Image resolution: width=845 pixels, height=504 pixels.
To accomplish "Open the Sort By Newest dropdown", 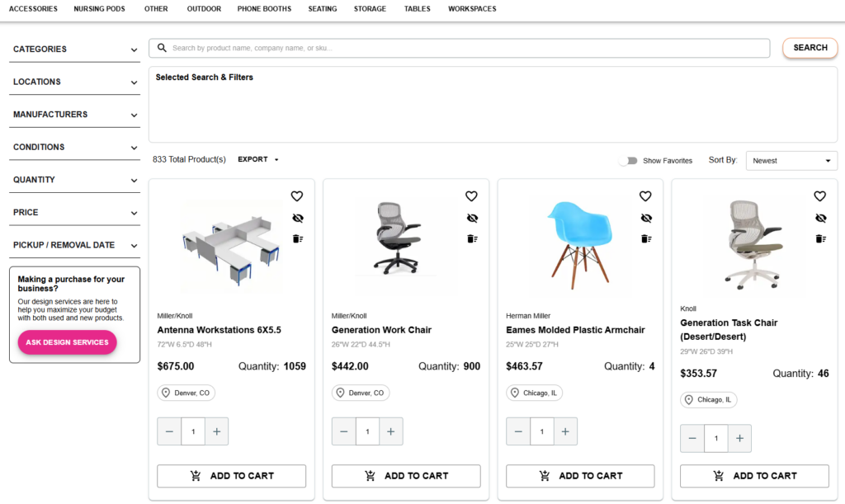I will (x=791, y=161).
